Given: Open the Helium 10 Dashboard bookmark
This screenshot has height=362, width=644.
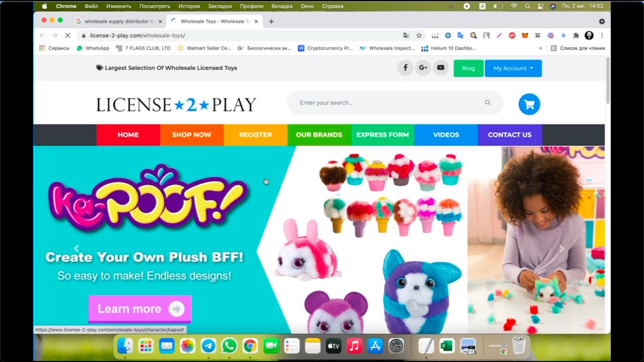Looking at the screenshot, I should pos(448,48).
